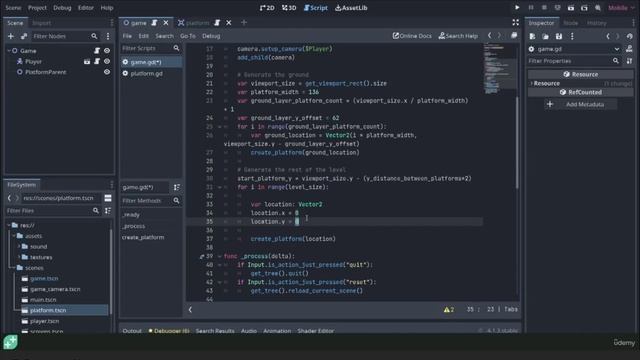
Task: Open the Shader Editor bottom panel
Action: tap(316, 331)
